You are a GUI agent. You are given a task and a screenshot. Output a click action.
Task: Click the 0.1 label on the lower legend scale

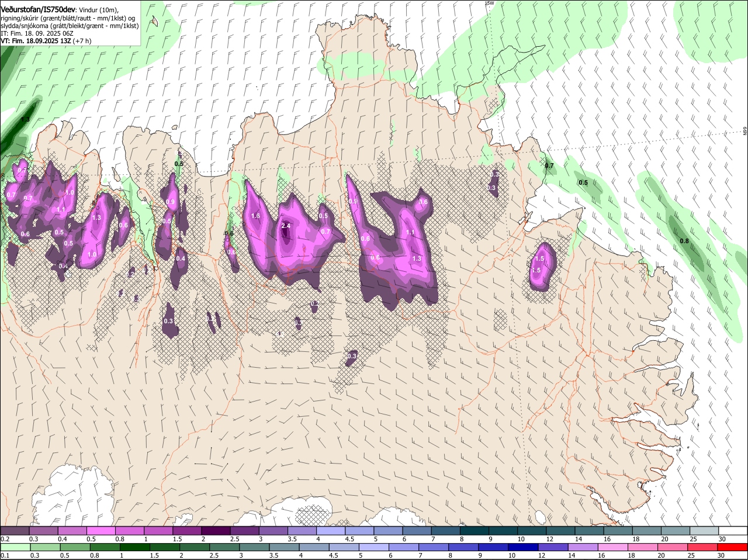pyautogui.click(x=5, y=555)
